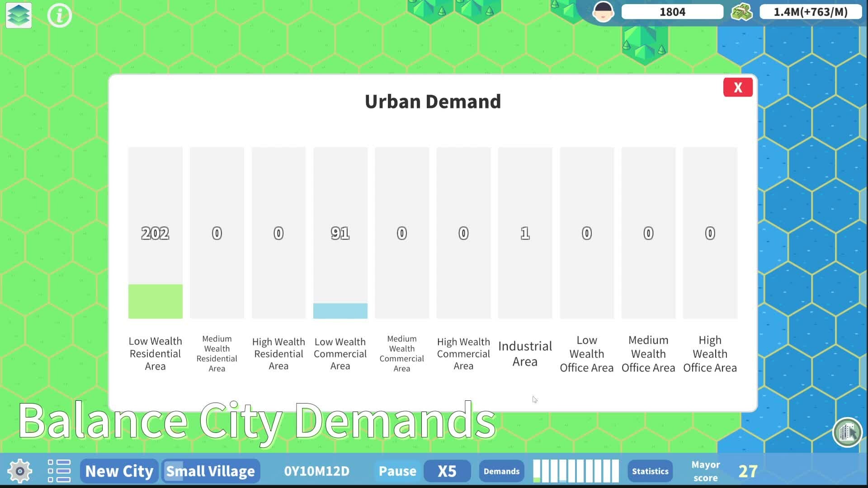868x488 pixels.
Task: Open the Statistics panel
Action: [650, 471]
